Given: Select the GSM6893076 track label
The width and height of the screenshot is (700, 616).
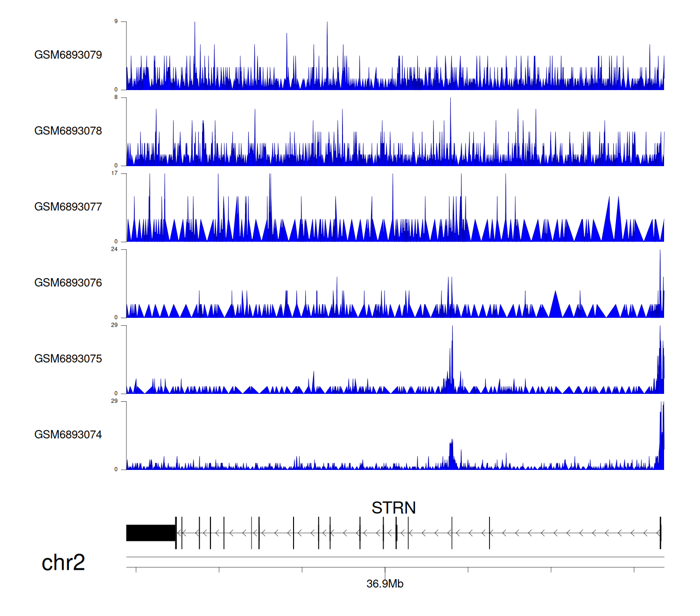Looking at the screenshot, I should (68, 283).
